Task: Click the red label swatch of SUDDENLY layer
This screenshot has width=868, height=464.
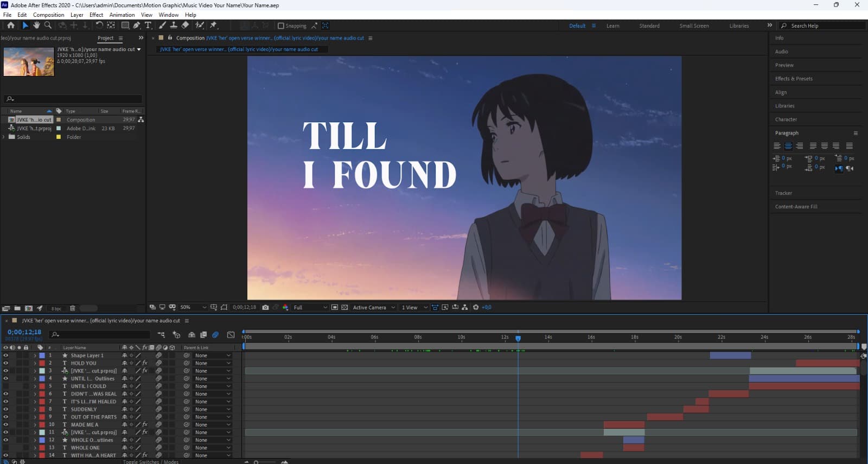Action: [42, 409]
